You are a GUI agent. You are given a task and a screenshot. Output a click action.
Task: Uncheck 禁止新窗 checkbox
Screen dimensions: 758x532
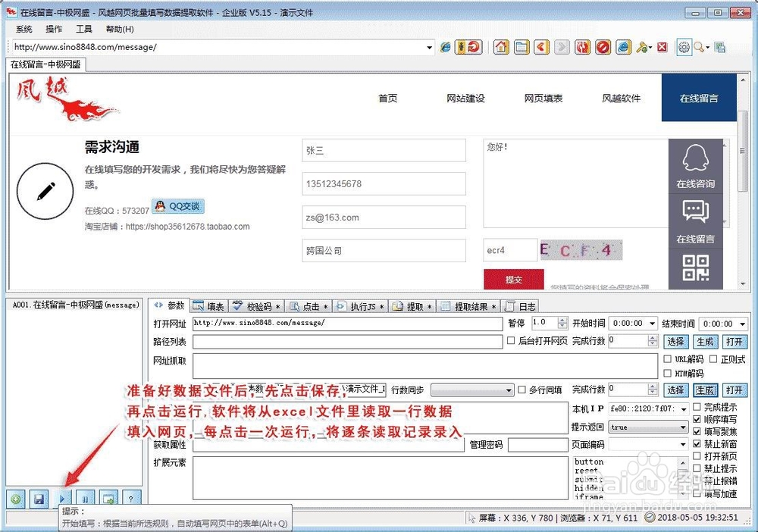[697, 443]
